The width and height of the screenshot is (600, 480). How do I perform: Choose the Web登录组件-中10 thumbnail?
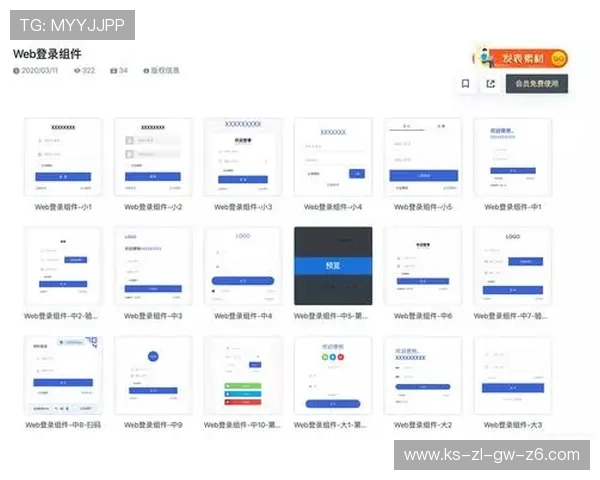(x=243, y=376)
